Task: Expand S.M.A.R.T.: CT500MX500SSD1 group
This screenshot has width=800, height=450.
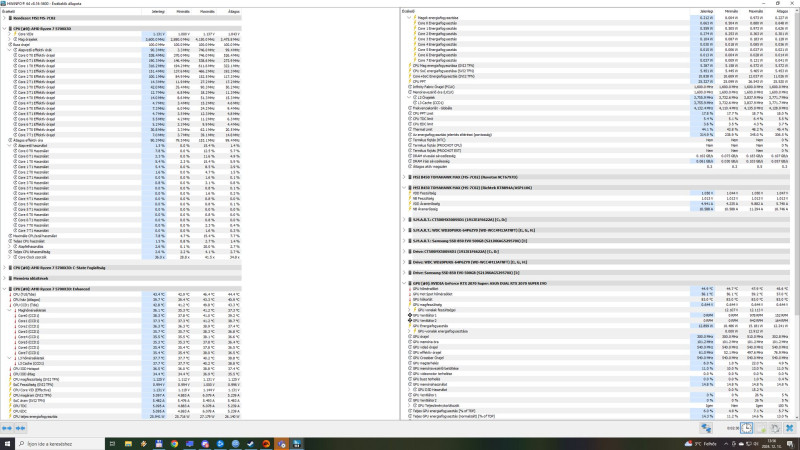Action: 404,219
